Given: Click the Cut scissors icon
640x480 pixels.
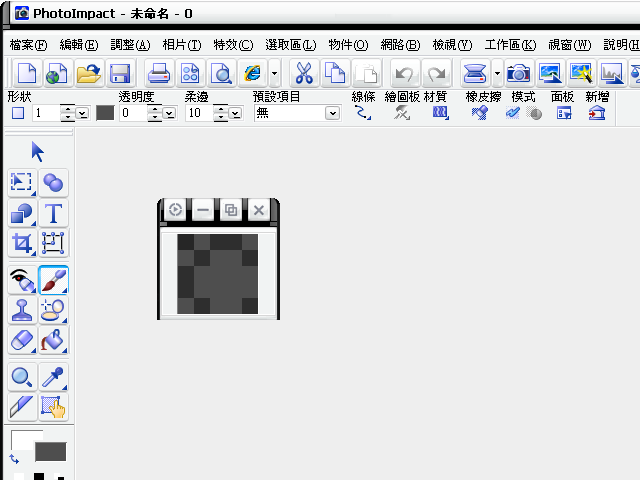Looking at the screenshot, I should pyautogui.click(x=304, y=73).
